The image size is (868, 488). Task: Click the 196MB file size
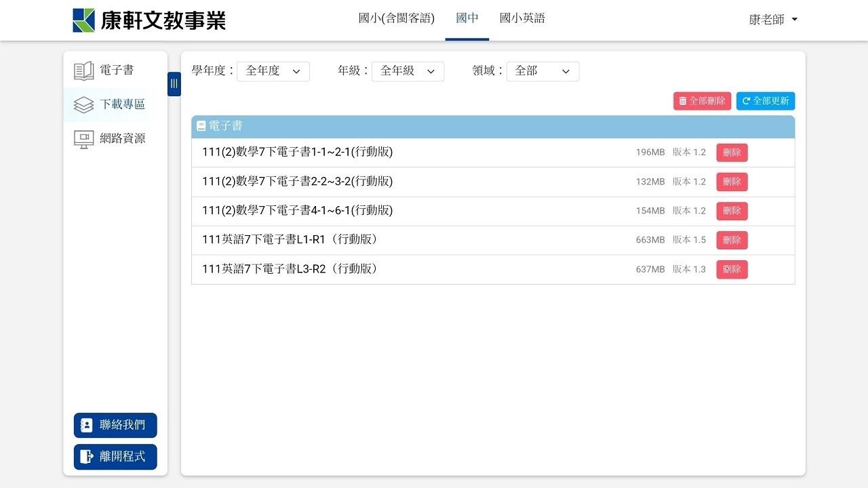650,152
